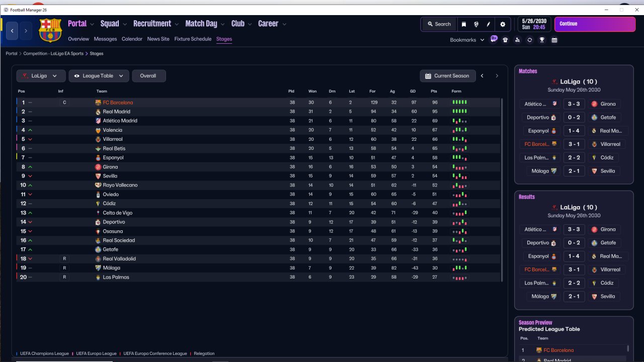Click the calendar grid shortcut icon

pos(554,40)
